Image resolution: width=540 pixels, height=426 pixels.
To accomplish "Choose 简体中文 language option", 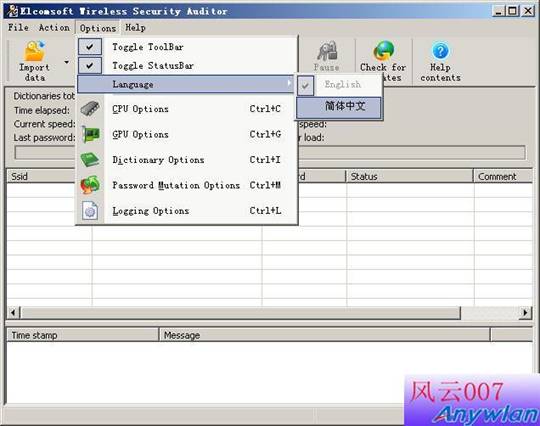I will [339, 107].
